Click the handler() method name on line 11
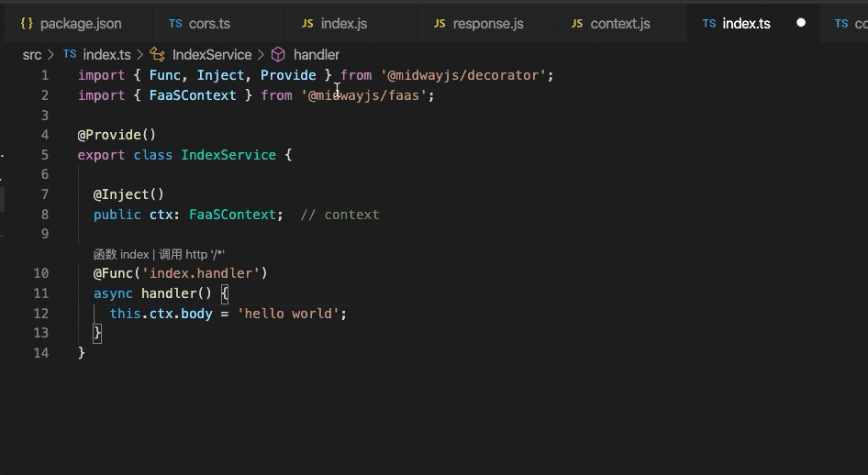Screen dimensions: 868x475 pos(168,293)
